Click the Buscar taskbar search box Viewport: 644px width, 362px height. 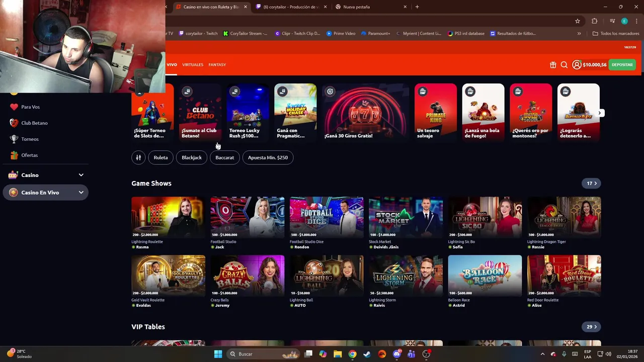pos(263,354)
